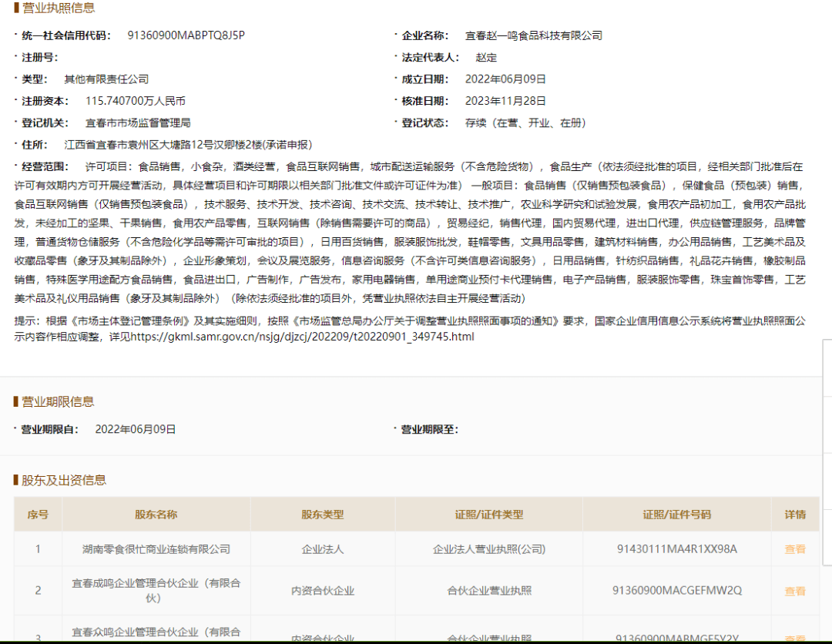Click the 统一社会信用代码 field label
The height and width of the screenshot is (644, 832).
point(66,35)
